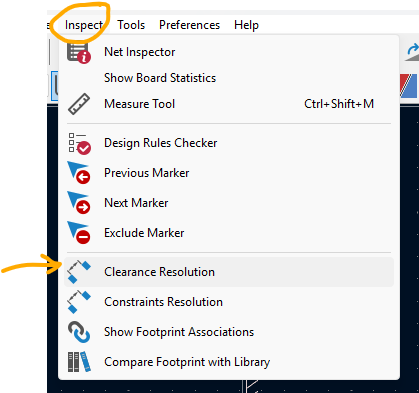The width and height of the screenshot is (419, 393).
Task: Click the Compare Footprint with Library books icon
Action: pyautogui.click(x=79, y=362)
